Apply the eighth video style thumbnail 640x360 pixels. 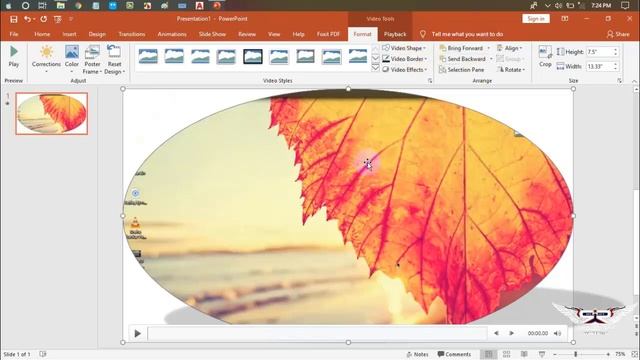click(x=331, y=56)
